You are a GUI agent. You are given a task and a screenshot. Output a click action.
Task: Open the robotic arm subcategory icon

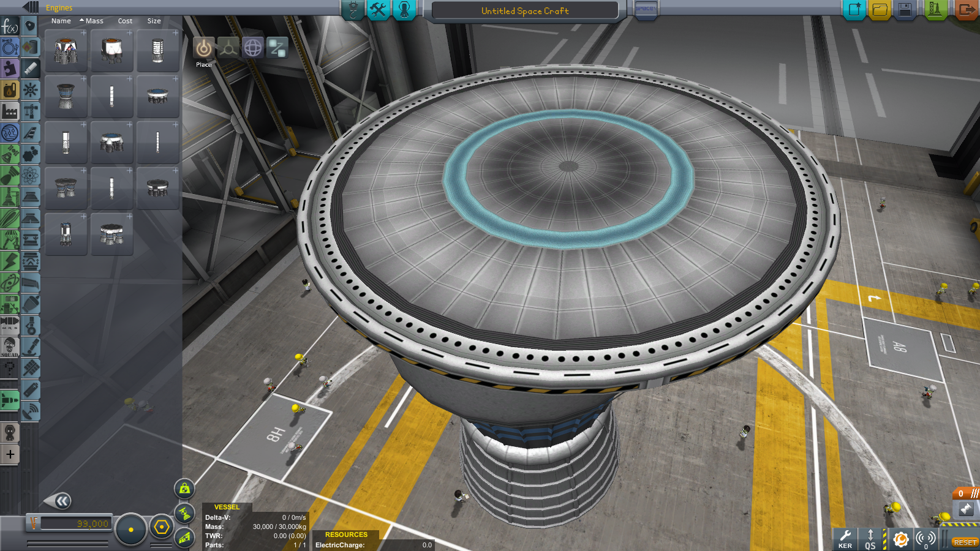[31, 347]
